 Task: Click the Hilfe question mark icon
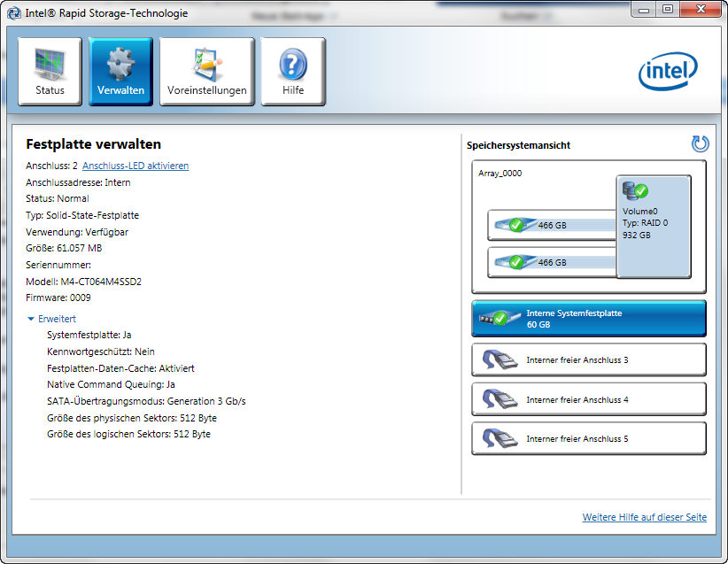(293, 64)
